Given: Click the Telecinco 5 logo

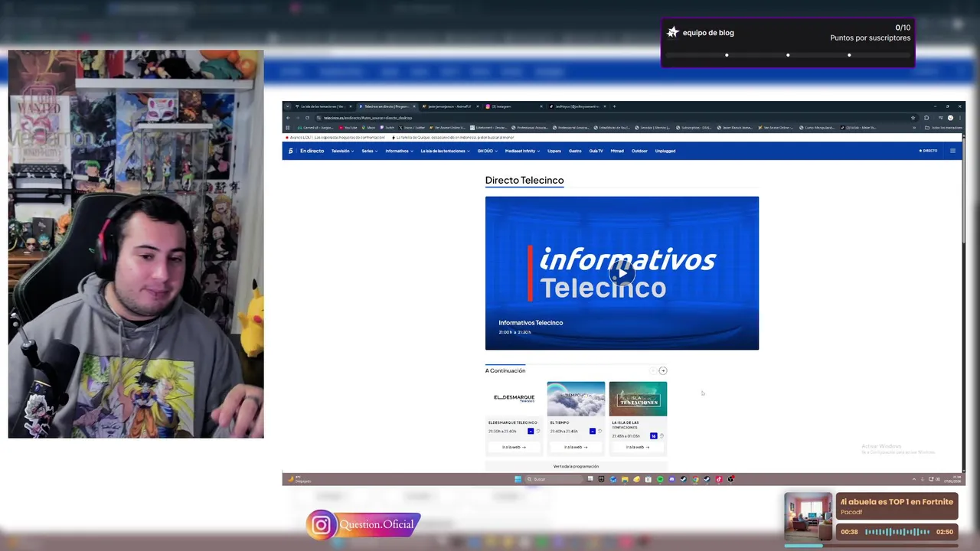Looking at the screenshot, I should coord(290,151).
